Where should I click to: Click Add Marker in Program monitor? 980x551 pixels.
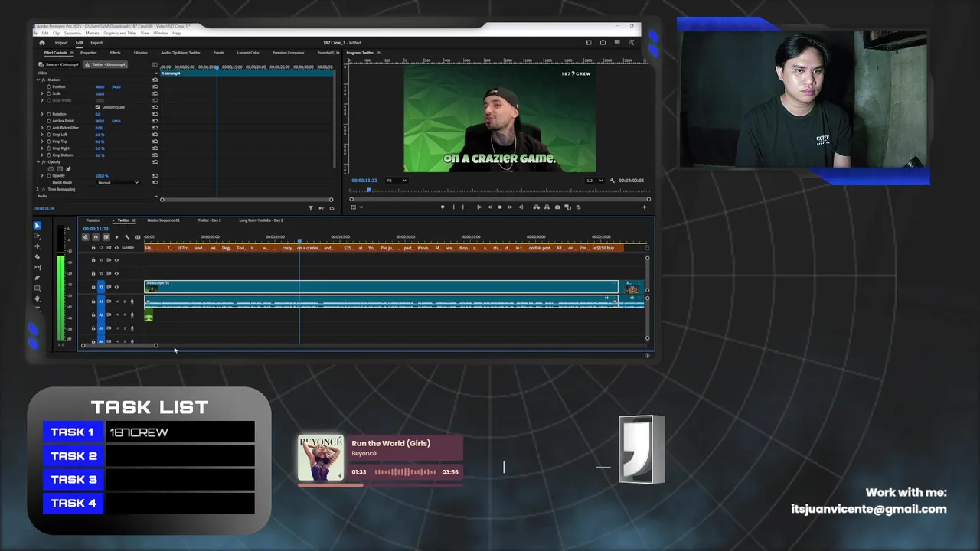[x=443, y=207]
